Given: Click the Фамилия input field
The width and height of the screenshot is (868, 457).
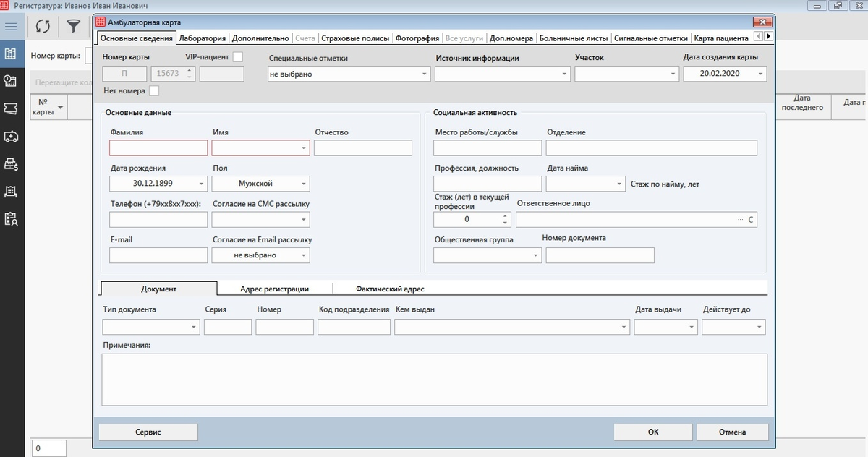Looking at the screenshot, I should coord(158,148).
